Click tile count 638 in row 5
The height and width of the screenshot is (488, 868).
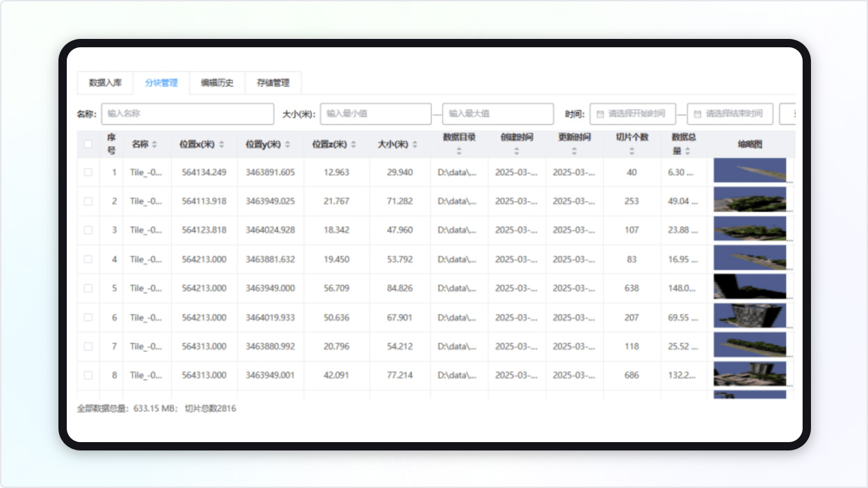pos(632,288)
